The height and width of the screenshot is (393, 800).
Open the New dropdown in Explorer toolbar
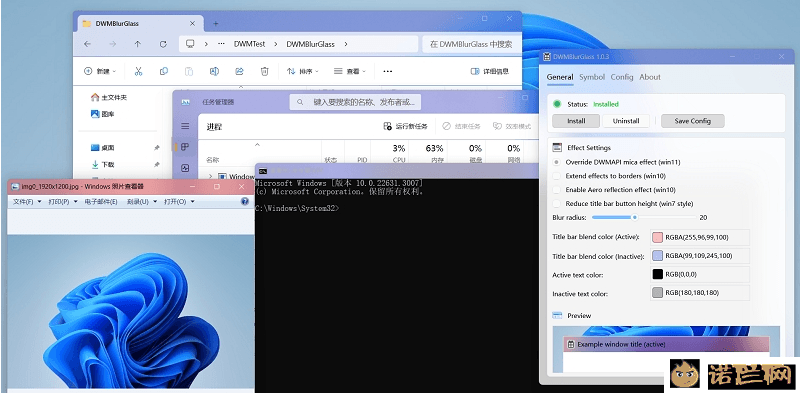(x=100, y=71)
